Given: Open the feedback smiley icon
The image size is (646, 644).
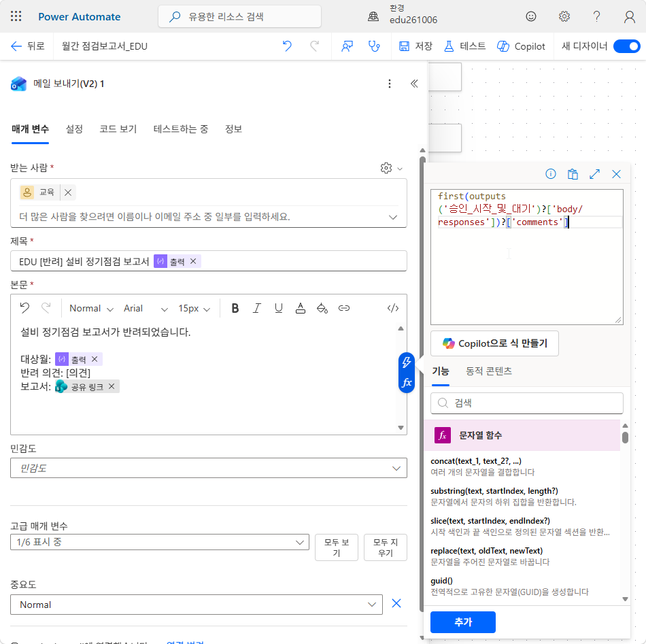Looking at the screenshot, I should pyautogui.click(x=531, y=16).
